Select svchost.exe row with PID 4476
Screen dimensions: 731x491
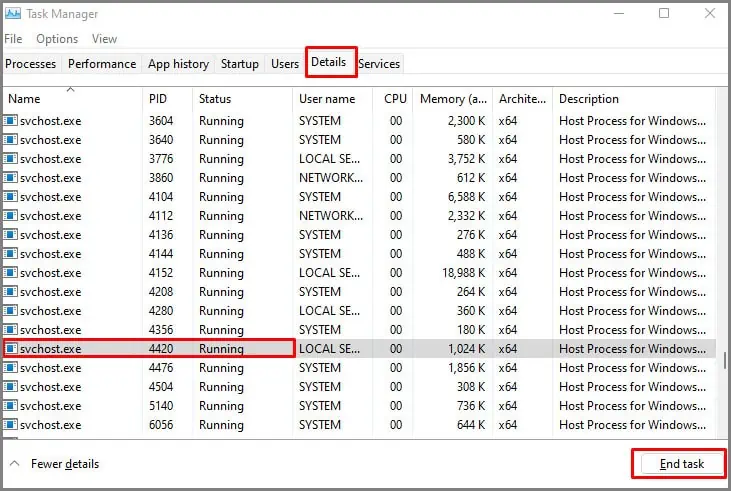tap(359, 367)
